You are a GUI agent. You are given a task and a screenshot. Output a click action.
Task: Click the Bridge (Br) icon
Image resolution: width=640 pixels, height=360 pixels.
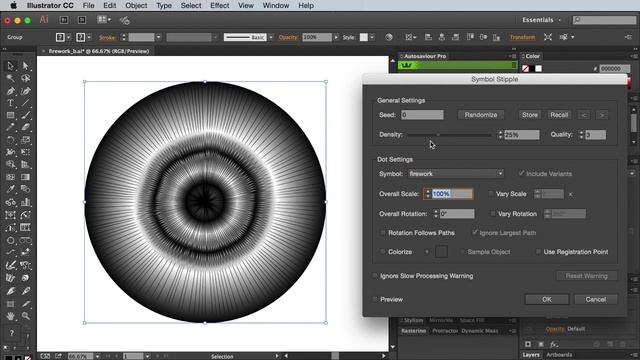click(x=64, y=20)
